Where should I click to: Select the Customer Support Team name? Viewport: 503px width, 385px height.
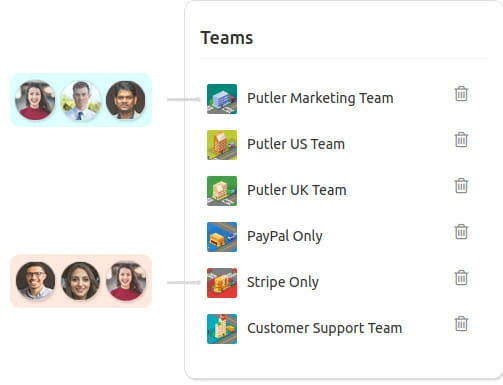[324, 328]
